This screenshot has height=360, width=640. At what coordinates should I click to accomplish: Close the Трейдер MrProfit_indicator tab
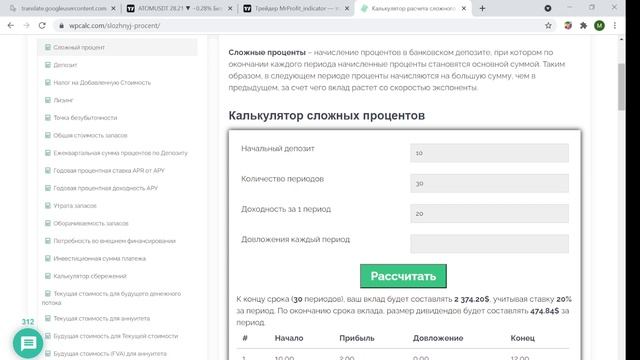point(347,8)
